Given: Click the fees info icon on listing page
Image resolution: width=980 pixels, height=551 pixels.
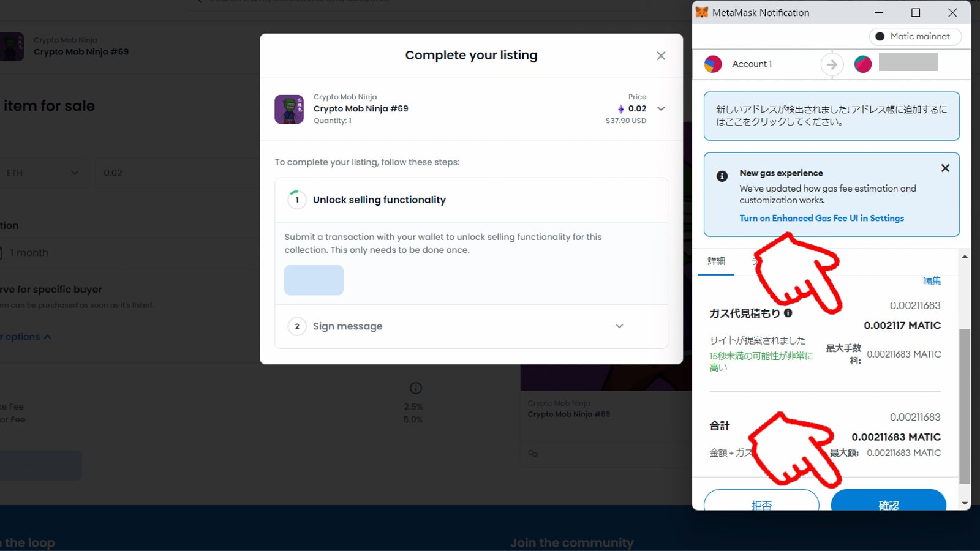Looking at the screenshot, I should [x=416, y=388].
